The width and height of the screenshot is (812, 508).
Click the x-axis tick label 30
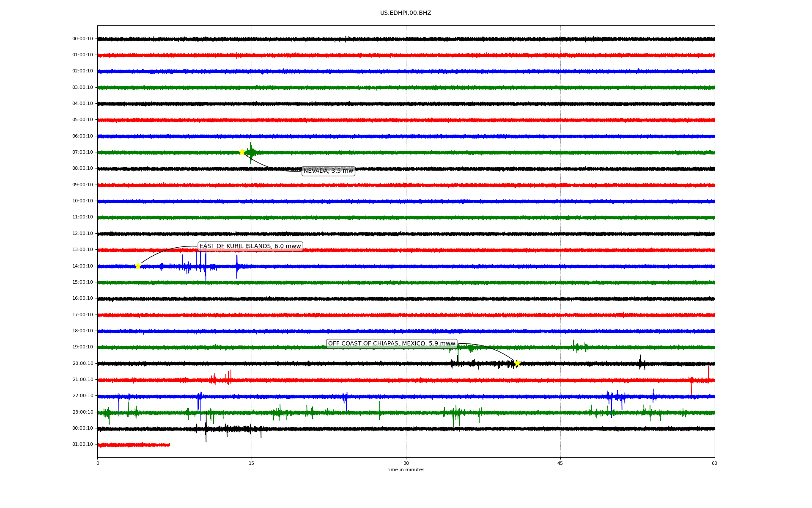tap(406, 464)
